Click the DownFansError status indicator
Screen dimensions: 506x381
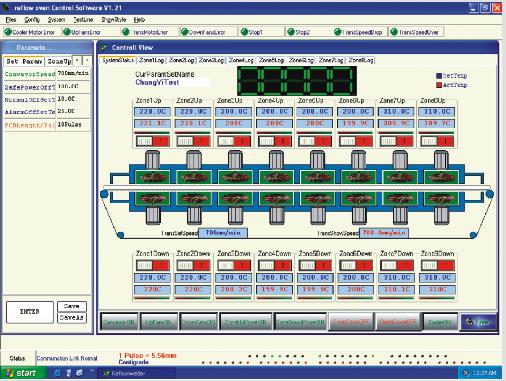coord(184,32)
